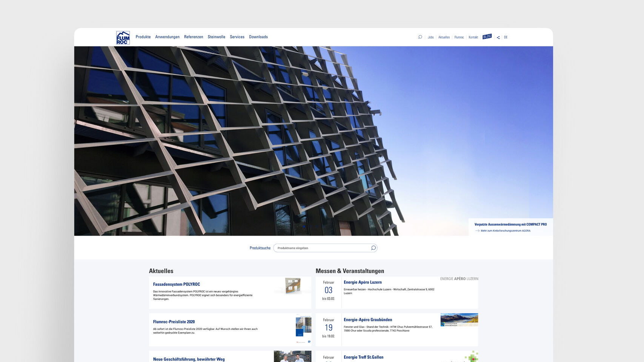Click the Energieapéro Graubünden mountain banner
The width and height of the screenshot is (644, 362).
pos(459,320)
